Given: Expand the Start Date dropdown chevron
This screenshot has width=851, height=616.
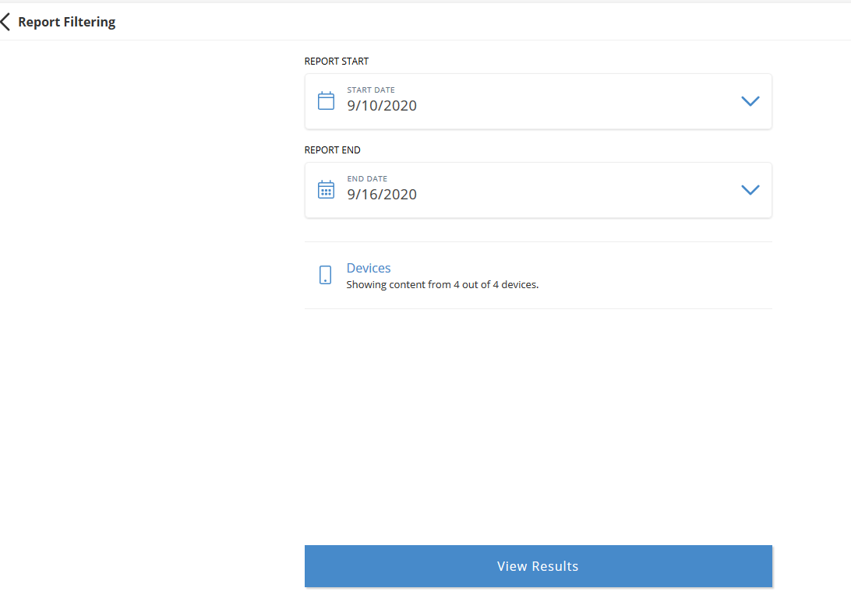Looking at the screenshot, I should coord(750,101).
